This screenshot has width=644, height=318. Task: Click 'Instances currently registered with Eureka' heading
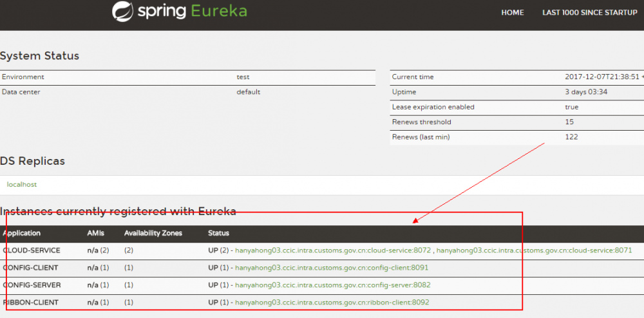click(118, 212)
